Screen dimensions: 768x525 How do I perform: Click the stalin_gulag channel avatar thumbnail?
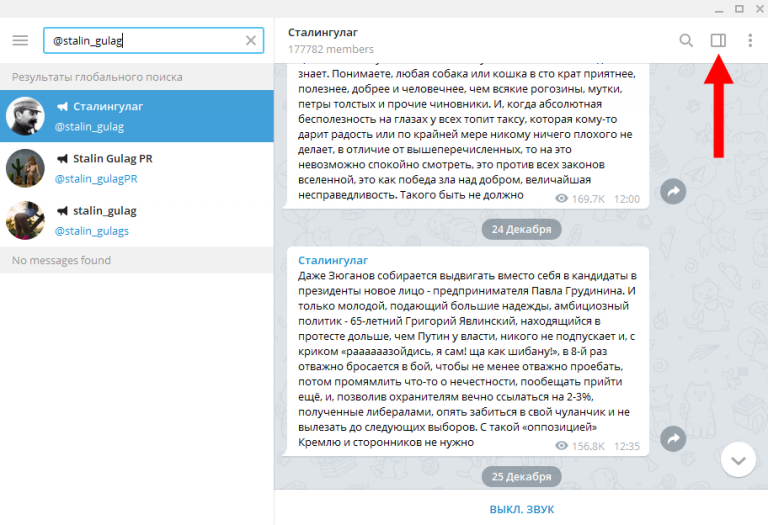25,220
